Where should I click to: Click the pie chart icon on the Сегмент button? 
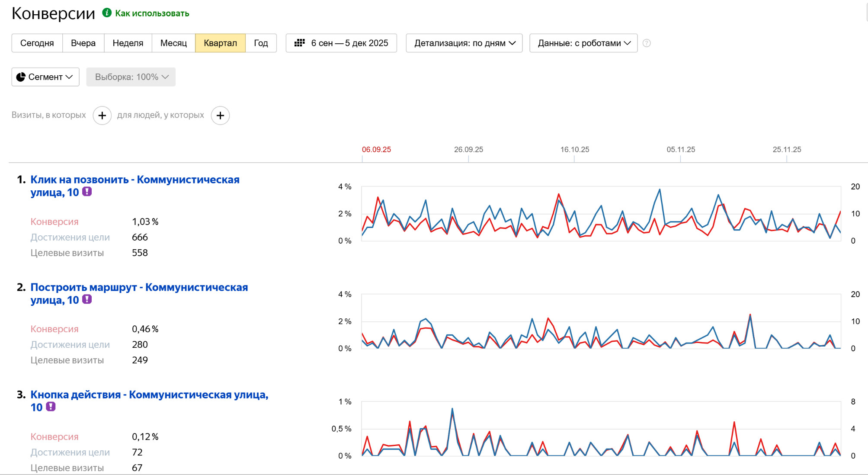[x=21, y=77]
